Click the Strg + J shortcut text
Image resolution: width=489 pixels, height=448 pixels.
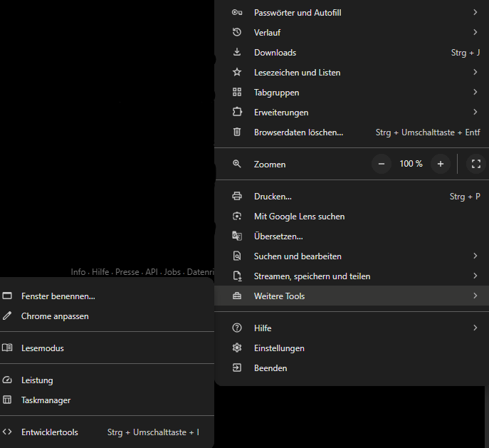coord(466,53)
